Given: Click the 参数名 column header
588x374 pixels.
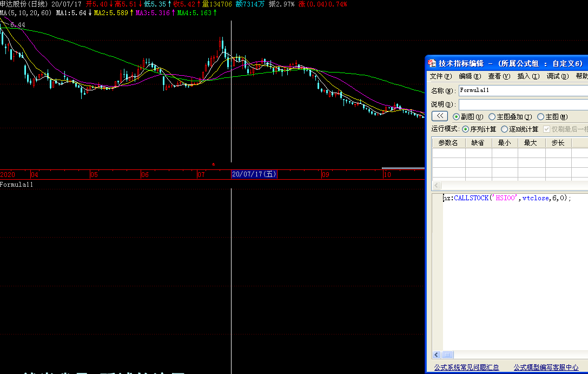Looking at the screenshot, I should (x=448, y=143).
